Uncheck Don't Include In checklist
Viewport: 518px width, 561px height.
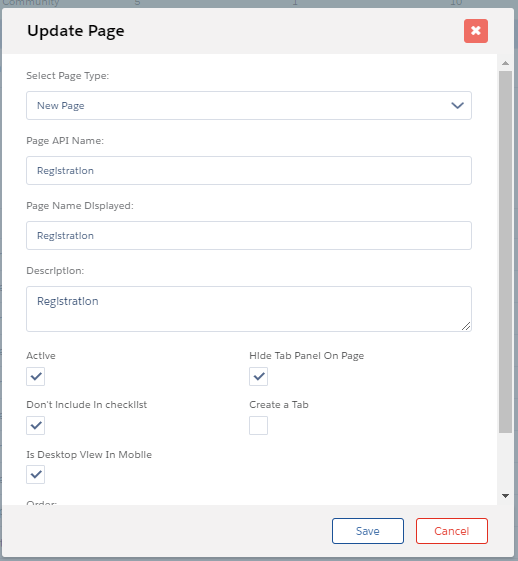pyautogui.click(x=35, y=425)
